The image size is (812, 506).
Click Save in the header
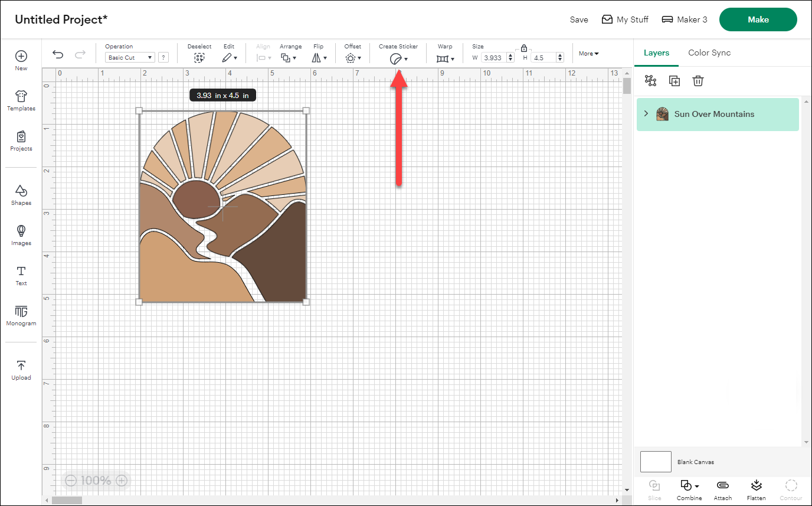click(579, 19)
